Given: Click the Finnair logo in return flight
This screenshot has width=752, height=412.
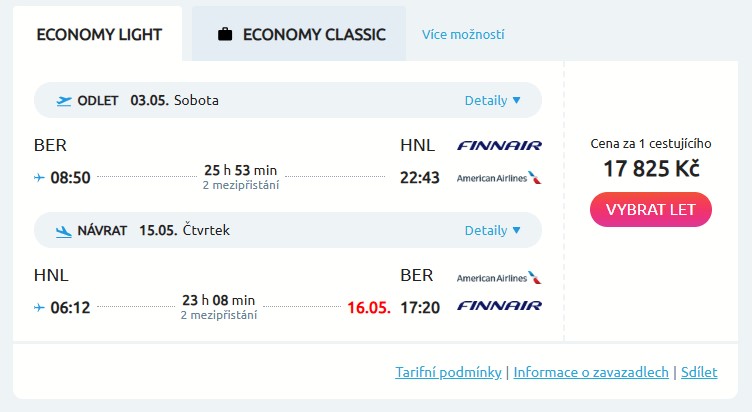Looking at the screenshot, I should pos(499,305).
